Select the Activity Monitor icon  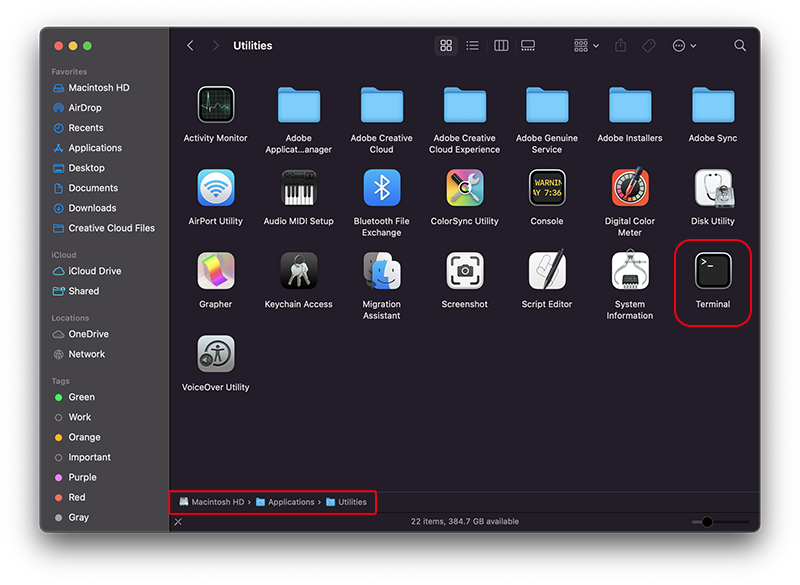click(x=216, y=105)
